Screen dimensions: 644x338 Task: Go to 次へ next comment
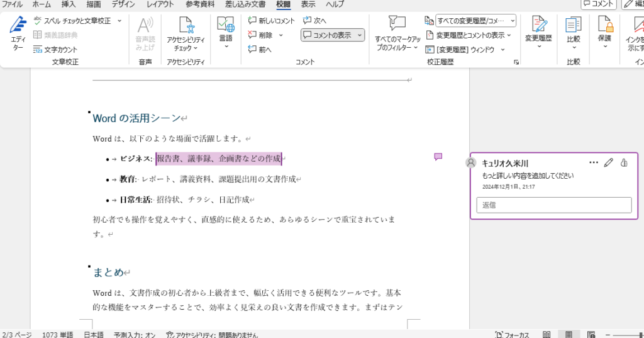pos(314,21)
